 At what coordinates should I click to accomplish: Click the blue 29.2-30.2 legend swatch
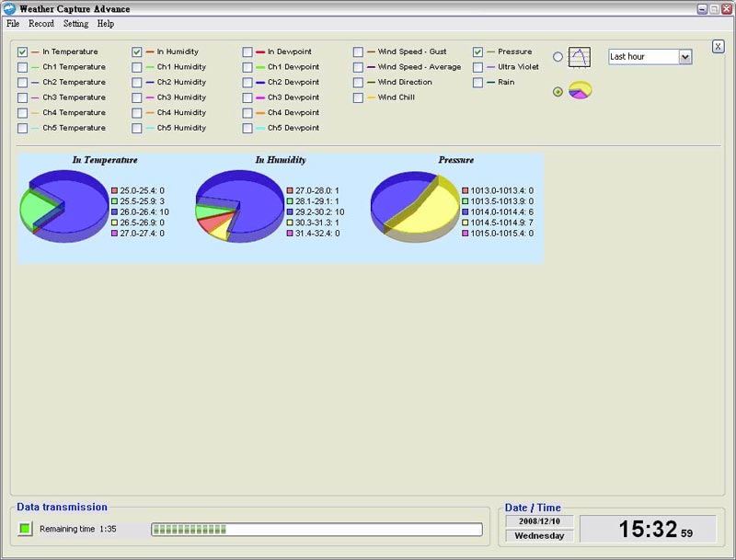[x=290, y=212]
